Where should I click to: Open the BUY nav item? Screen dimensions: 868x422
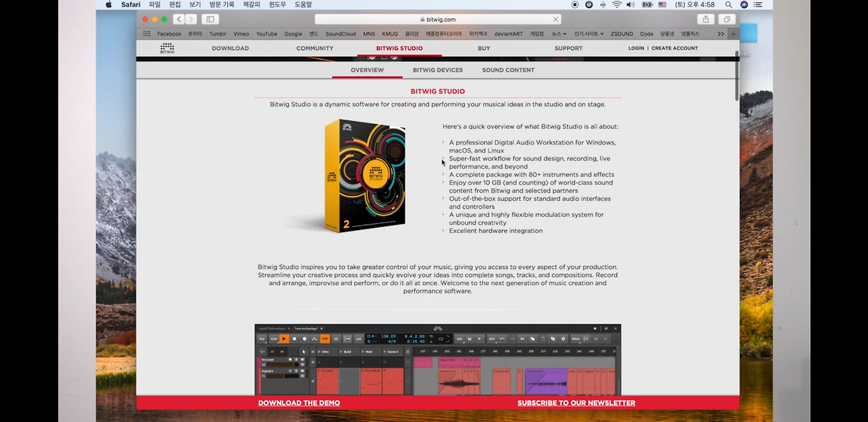pyautogui.click(x=484, y=48)
